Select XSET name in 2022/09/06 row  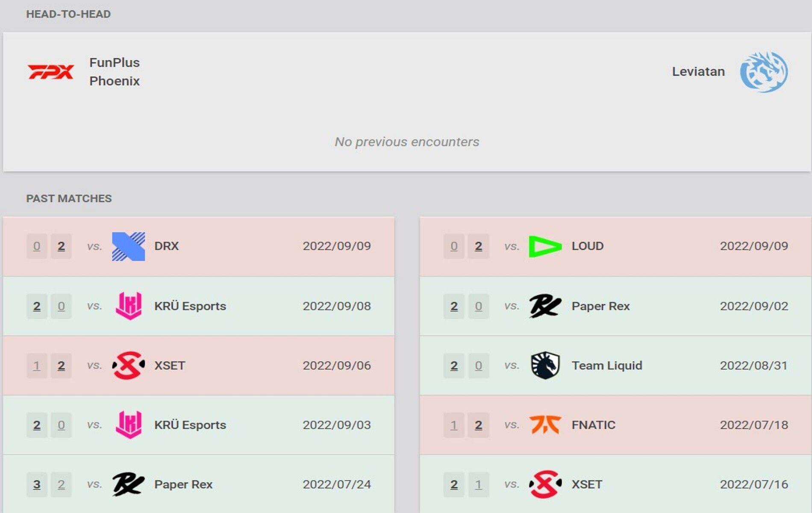[170, 366]
